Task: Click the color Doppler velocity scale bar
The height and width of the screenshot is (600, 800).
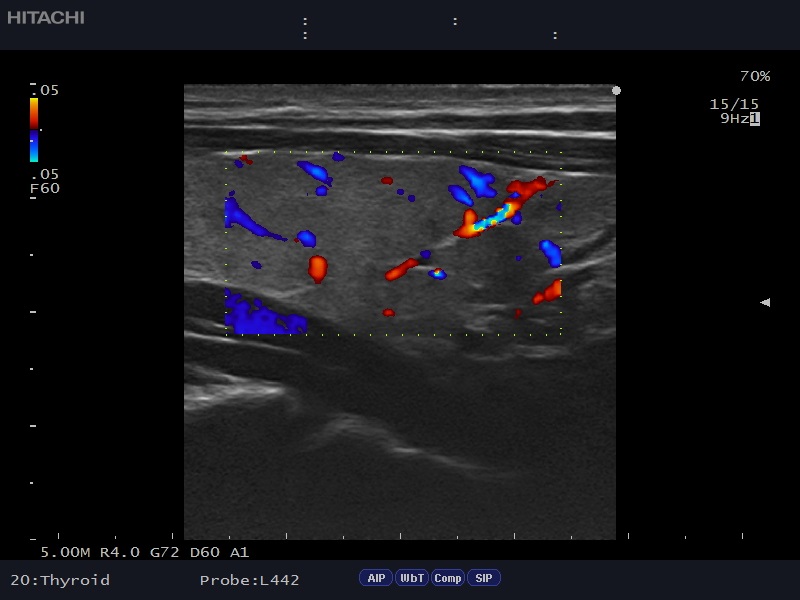Action: 34,129
